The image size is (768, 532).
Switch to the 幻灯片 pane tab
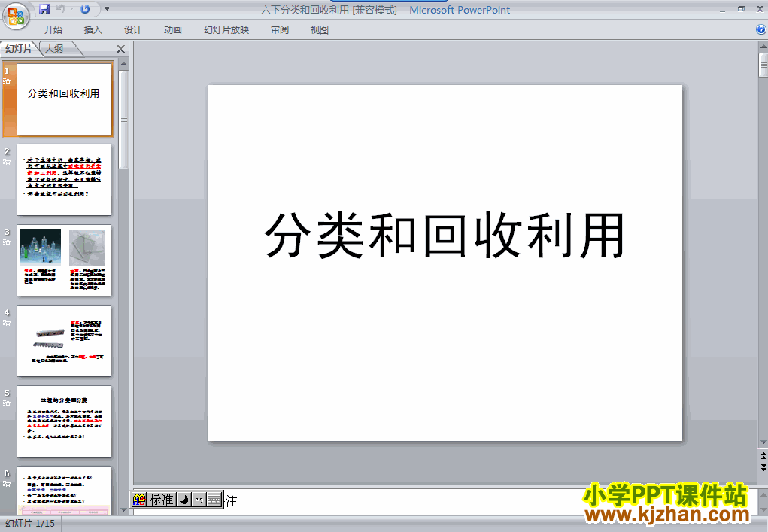pyautogui.click(x=19, y=48)
